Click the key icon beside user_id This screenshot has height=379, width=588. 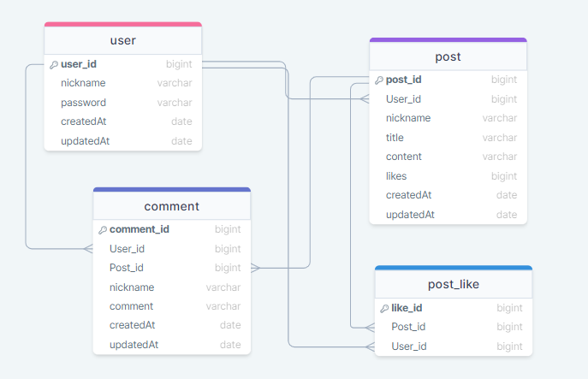pyautogui.click(x=54, y=65)
